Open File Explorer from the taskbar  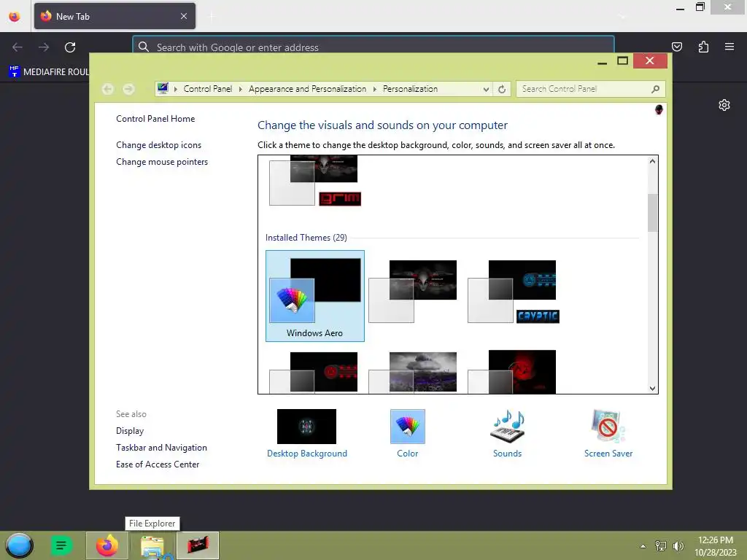pyautogui.click(x=152, y=545)
